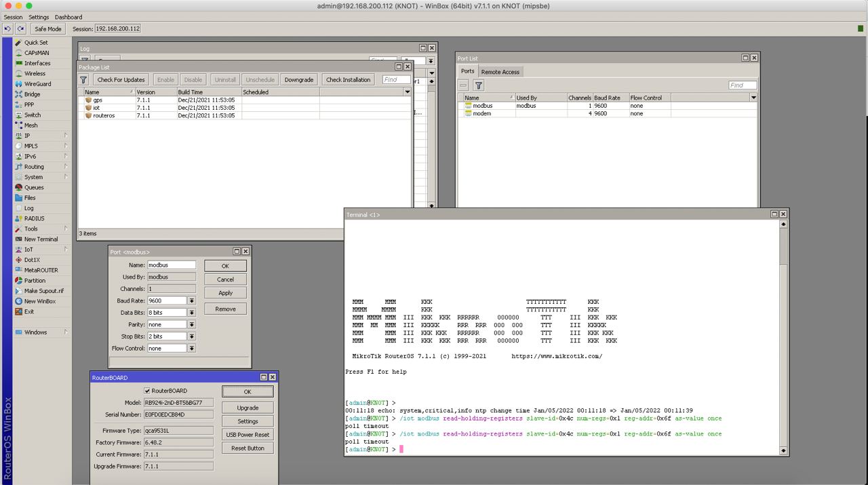Click Check Installation button
The image size is (868, 485).
(349, 79)
